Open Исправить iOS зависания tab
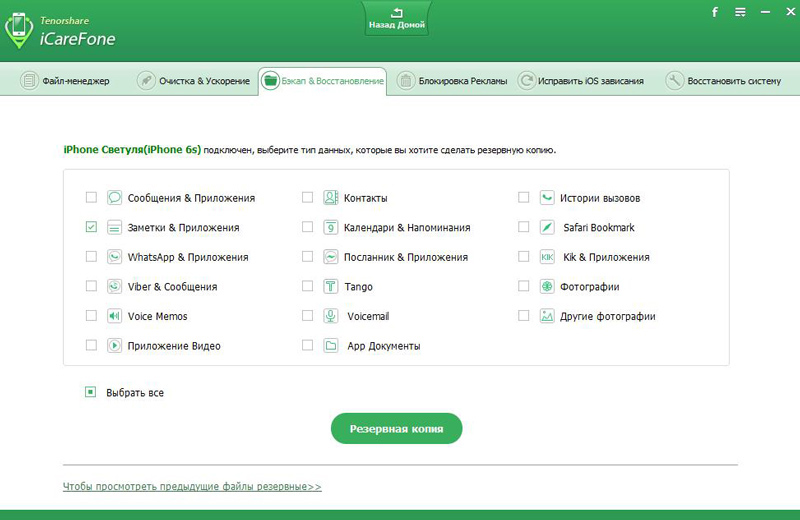800x520 pixels. tap(581, 81)
